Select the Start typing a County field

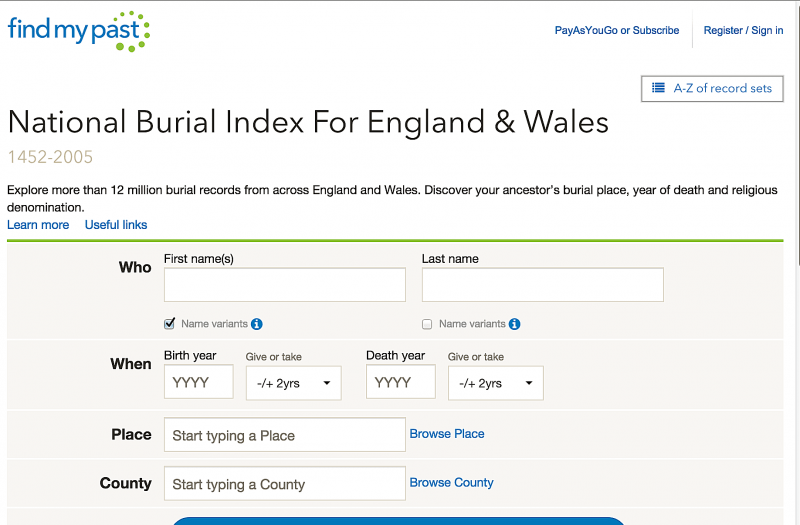point(285,483)
